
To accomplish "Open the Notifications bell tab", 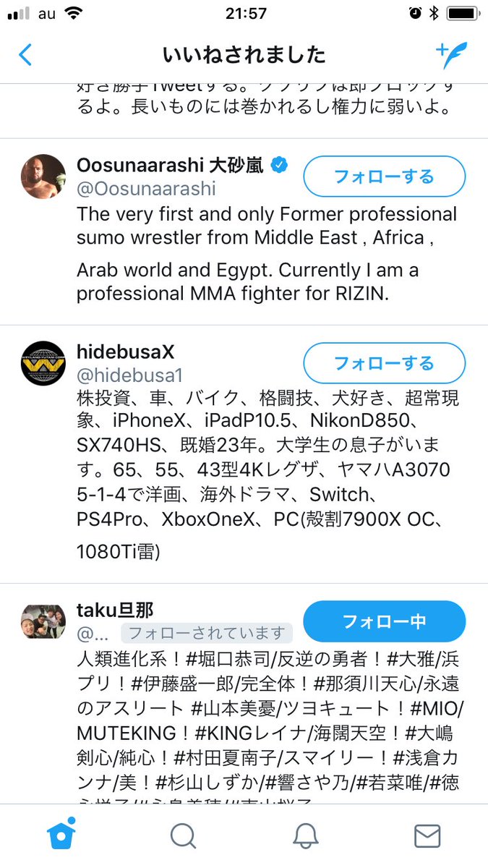I will tap(306, 835).
